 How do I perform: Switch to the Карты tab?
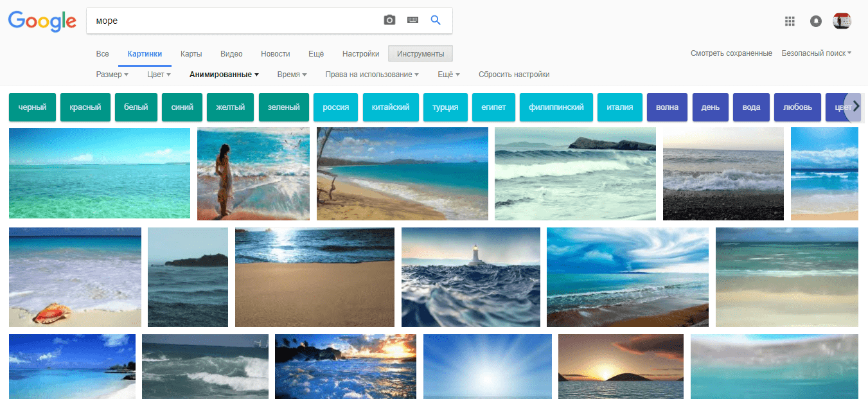coord(191,54)
